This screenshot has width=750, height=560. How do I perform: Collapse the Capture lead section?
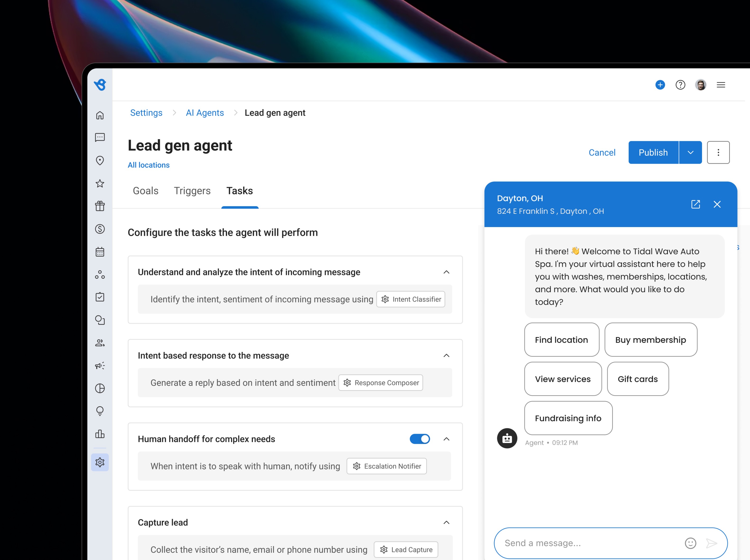(x=446, y=522)
